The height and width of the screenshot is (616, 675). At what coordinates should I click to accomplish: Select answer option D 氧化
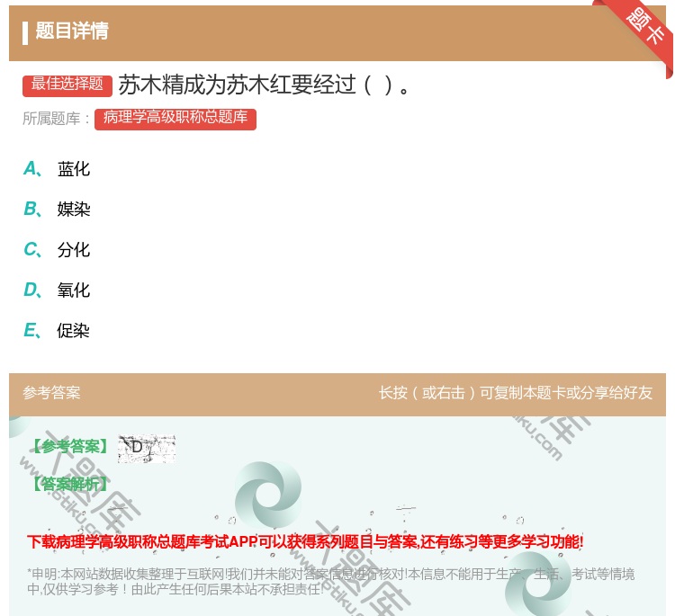coord(57,290)
